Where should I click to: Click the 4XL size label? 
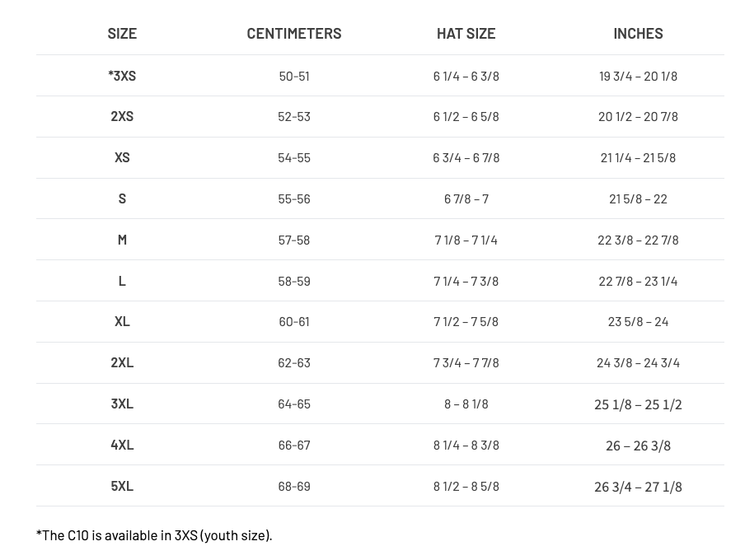point(122,445)
